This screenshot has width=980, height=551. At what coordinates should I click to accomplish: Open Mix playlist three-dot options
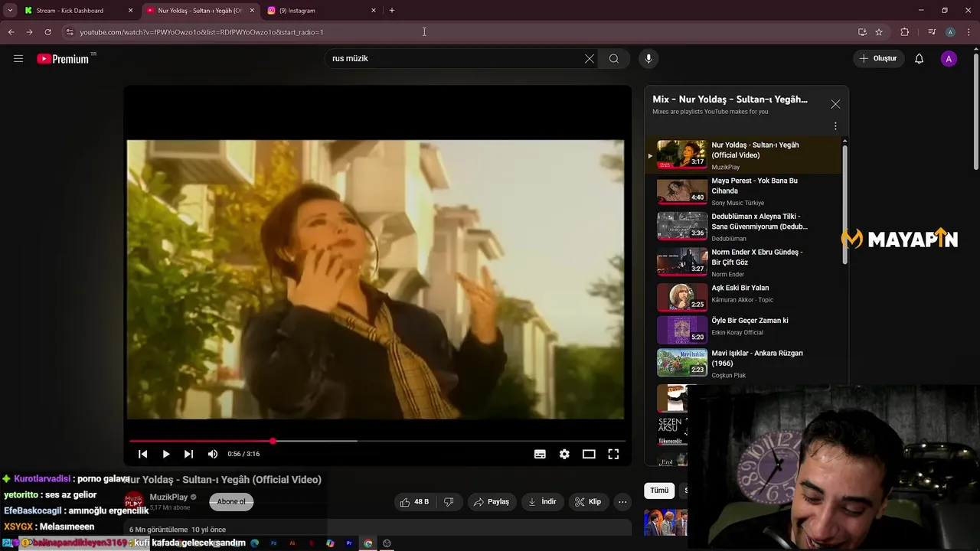pyautogui.click(x=835, y=126)
